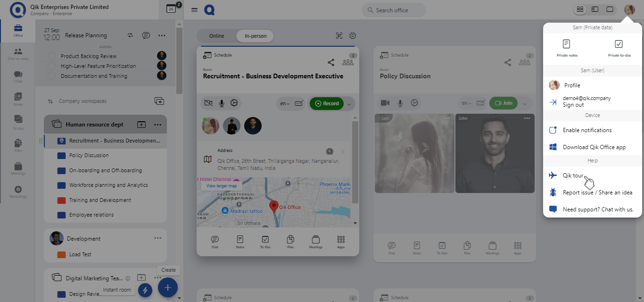
Task: Open Apps grid in Recruitment room
Action: tap(341, 241)
